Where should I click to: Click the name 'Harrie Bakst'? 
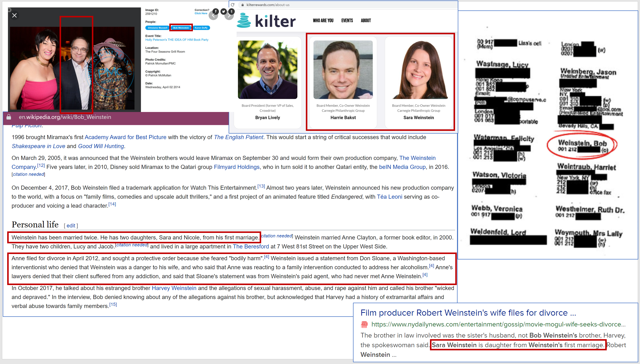click(343, 118)
